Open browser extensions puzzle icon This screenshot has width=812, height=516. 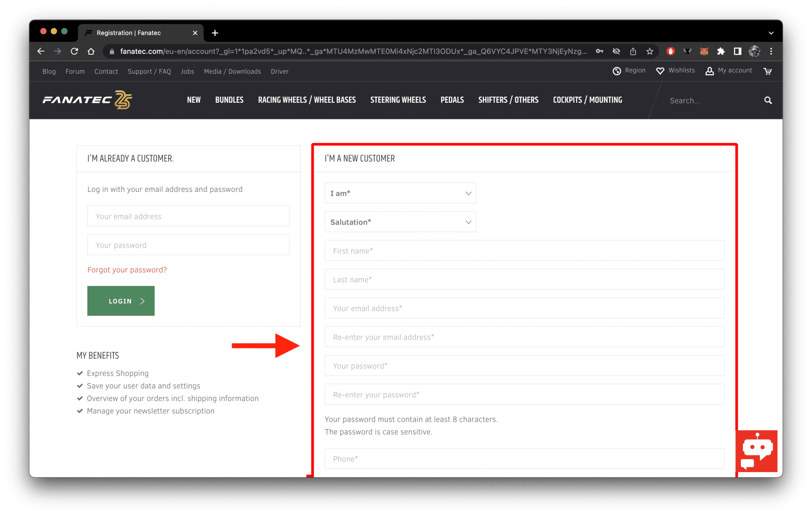coord(721,51)
